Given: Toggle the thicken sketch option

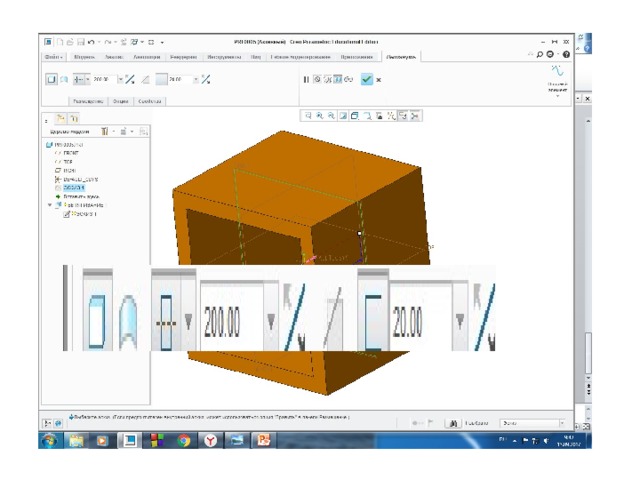Looking at the screenshot, I should tap(146, 79).
